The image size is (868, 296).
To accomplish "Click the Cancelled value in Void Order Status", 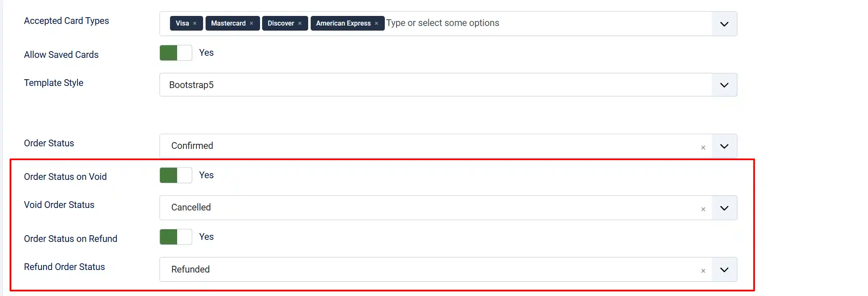I will pos(191,208).
